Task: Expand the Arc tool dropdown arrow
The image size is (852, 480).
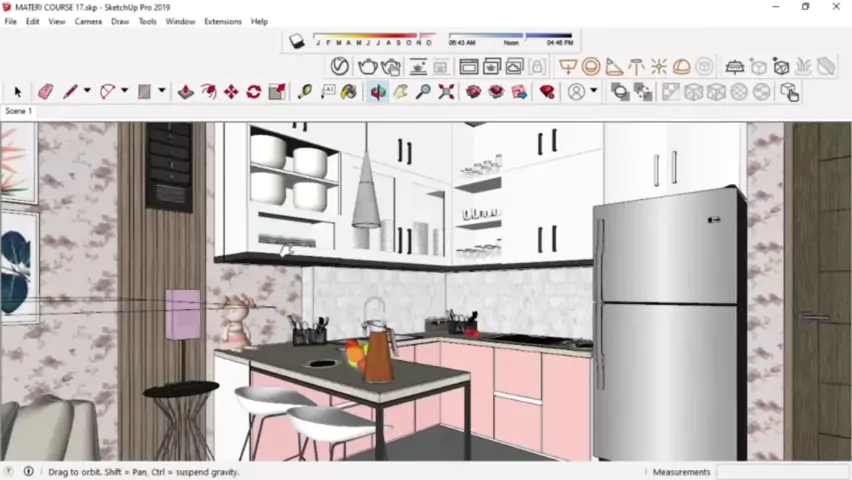Action: point(124,92)
